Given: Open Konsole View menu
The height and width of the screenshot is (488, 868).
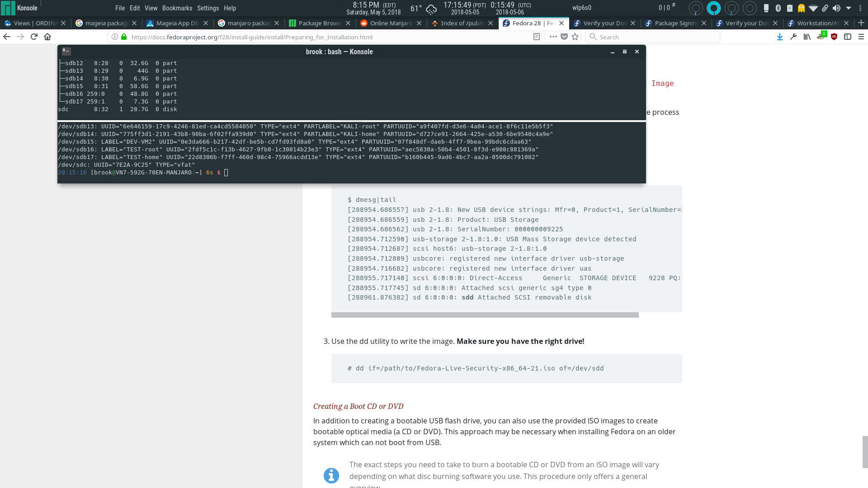Looking at the screenshot, I should click(151, 8).
